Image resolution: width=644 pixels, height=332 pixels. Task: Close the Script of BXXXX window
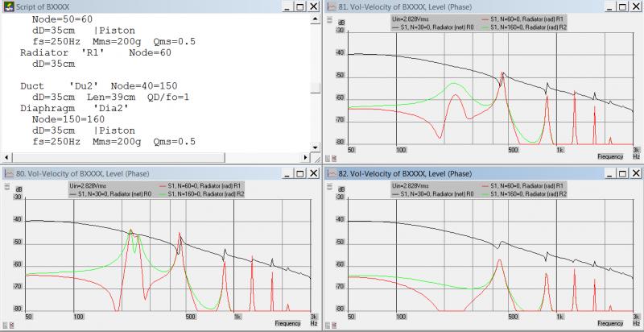tap(313, 6)
